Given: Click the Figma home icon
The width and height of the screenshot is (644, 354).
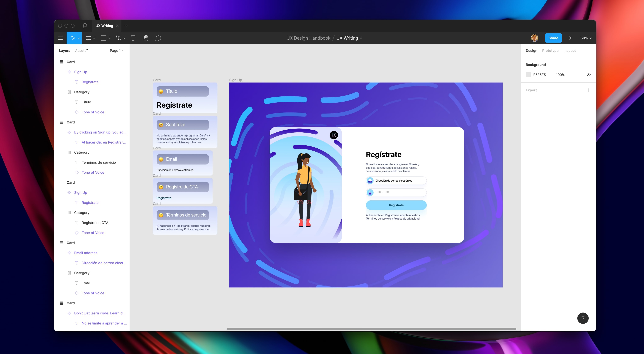Looking at the screenshot, I should [85, 26].
